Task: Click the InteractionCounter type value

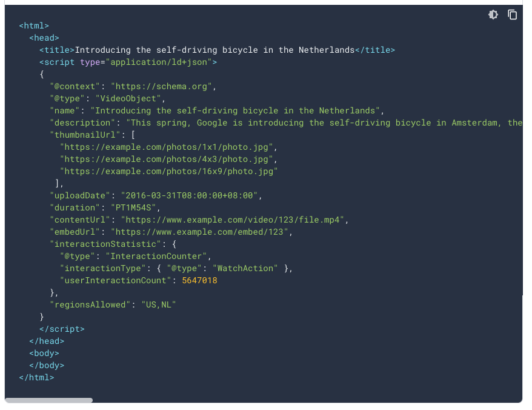Action: pyautogui.click(x=156, y=257)
